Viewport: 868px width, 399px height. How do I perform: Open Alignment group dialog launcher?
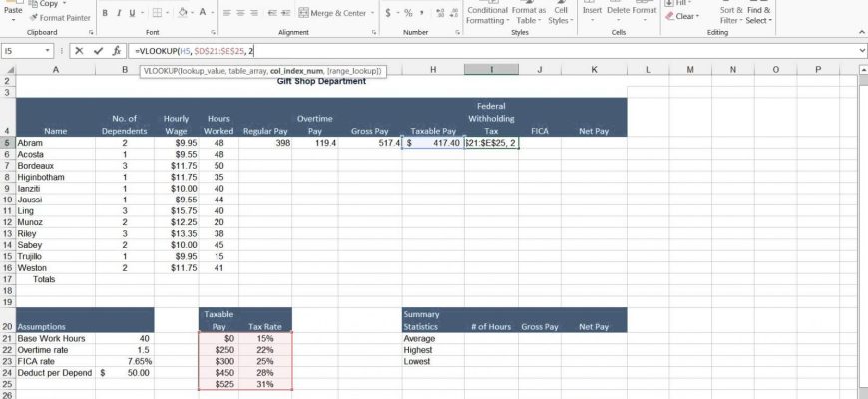point(374,33)
